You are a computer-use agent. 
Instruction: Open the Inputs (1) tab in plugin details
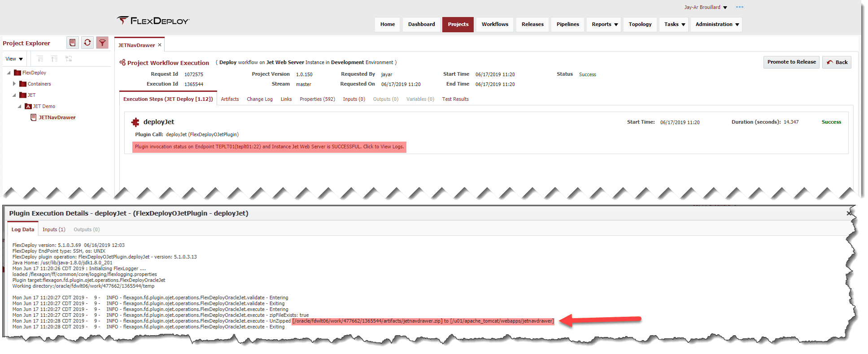[54, 229]
